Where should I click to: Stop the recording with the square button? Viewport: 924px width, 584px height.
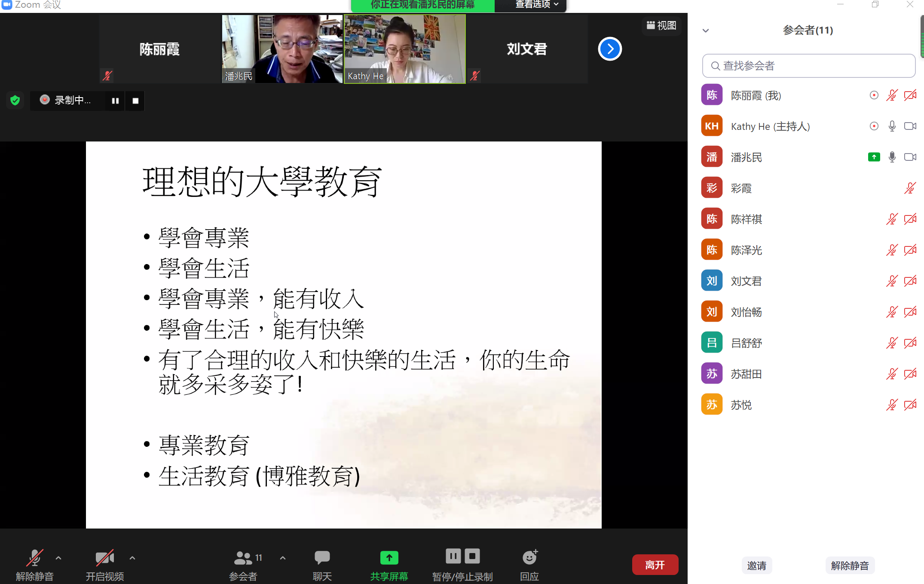click(x=135, y=101)
